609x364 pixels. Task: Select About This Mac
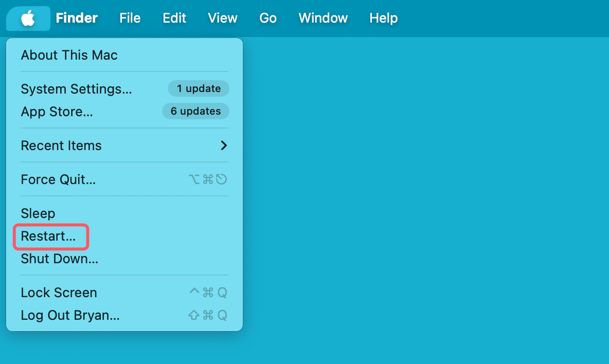(69, 55)
